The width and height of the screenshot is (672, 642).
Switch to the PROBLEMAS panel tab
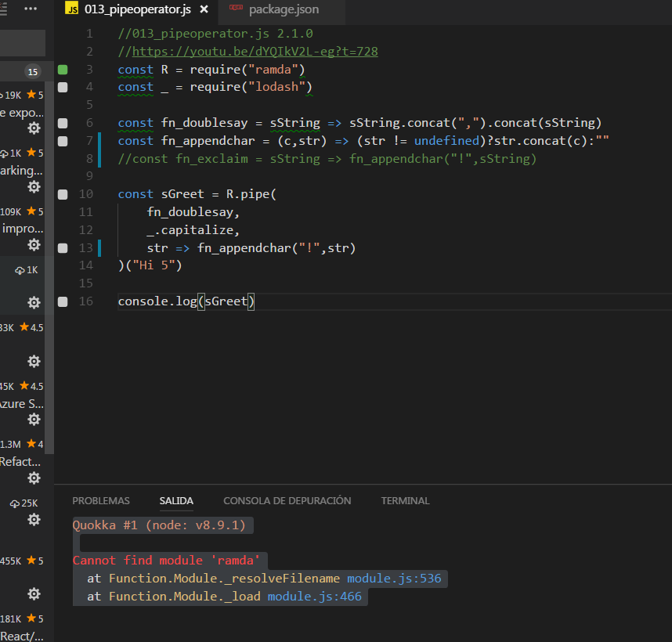coord(101,500)
